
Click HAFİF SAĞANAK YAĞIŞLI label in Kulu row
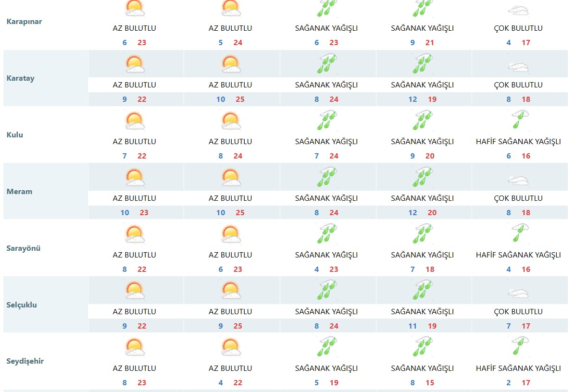[518, 142]
